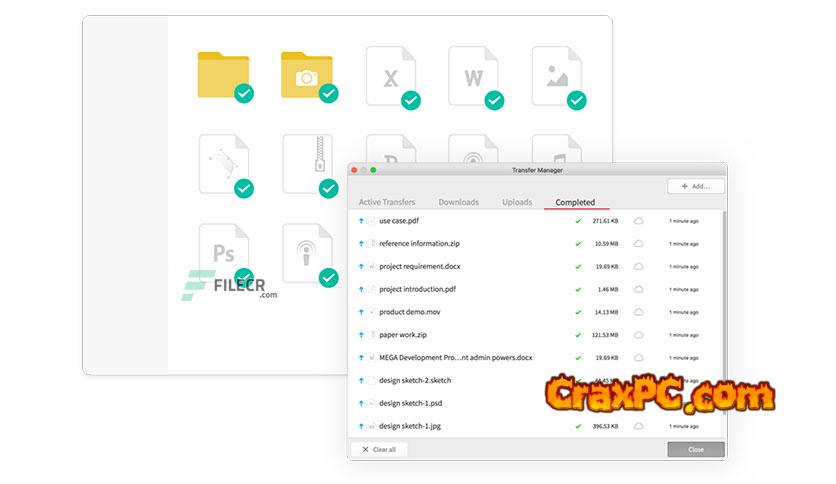Select the Photoshop Ps file icon
This screenshot has height=484, width=836.
[223, 252]
